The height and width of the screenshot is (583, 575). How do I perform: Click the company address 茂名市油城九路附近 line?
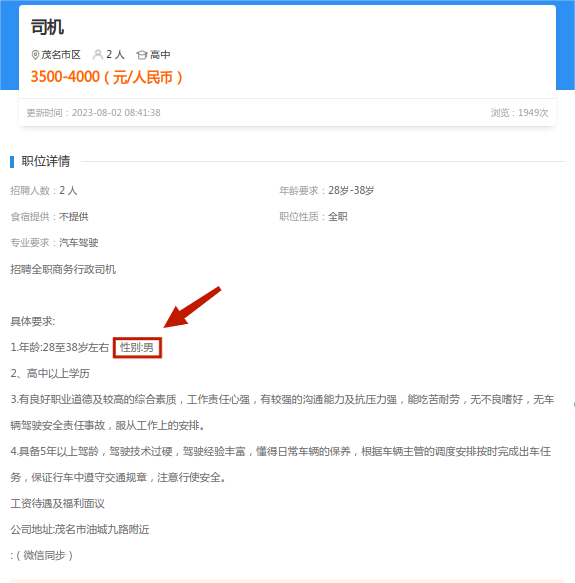tap(80, 529)
